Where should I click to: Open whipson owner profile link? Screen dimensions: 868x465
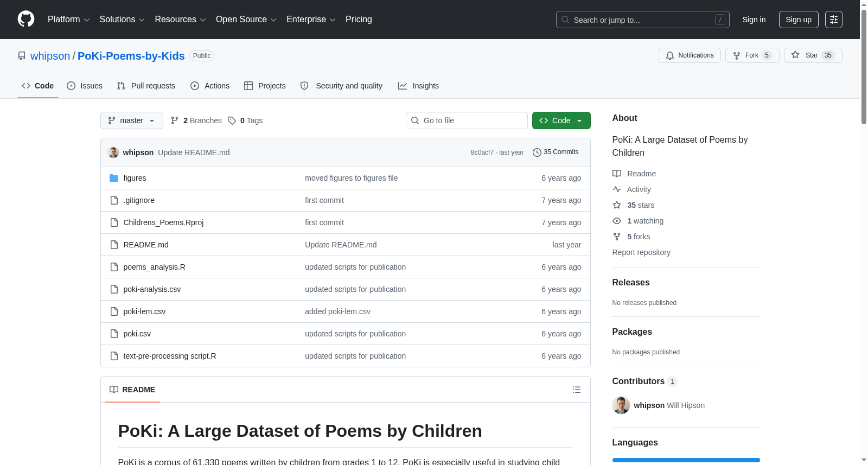(50, 56)
